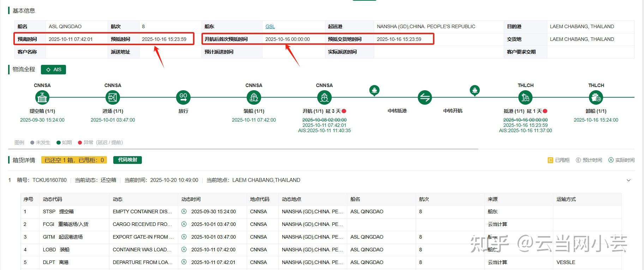Click the actual-time icon in DLPT row
Viewport: 644px width, 270px height.
point(184,262)
